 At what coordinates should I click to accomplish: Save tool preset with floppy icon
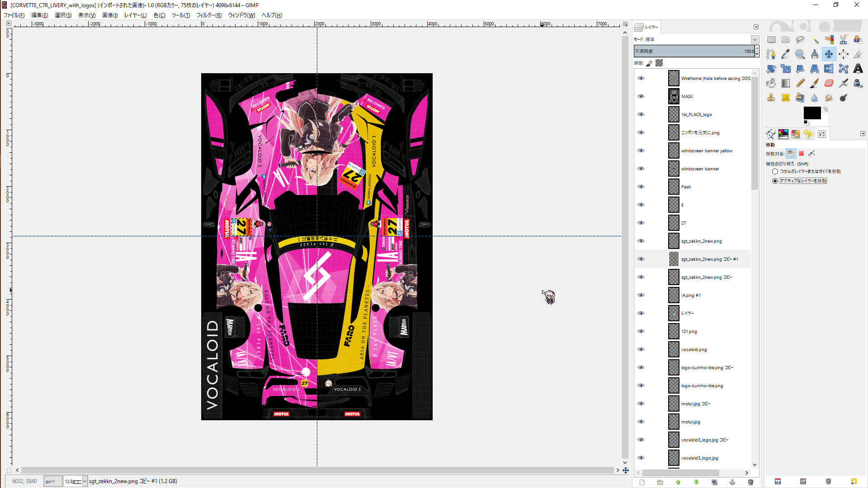[778, 482]
